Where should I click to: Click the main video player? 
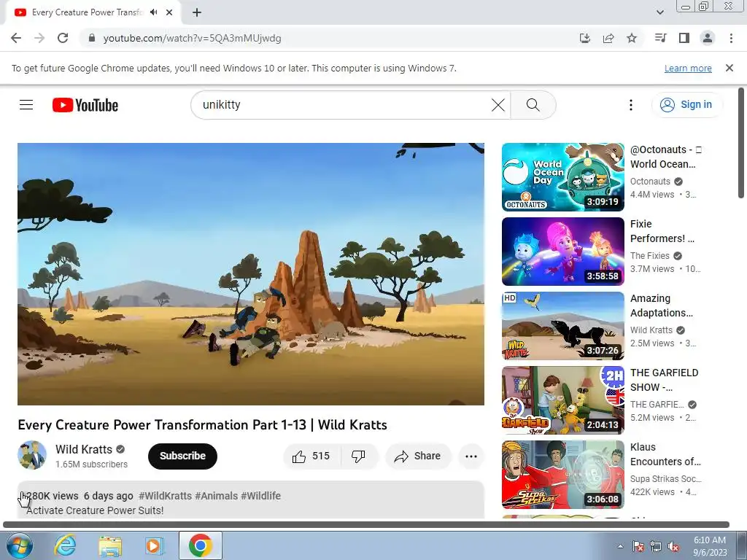click(x=251, y=274)
